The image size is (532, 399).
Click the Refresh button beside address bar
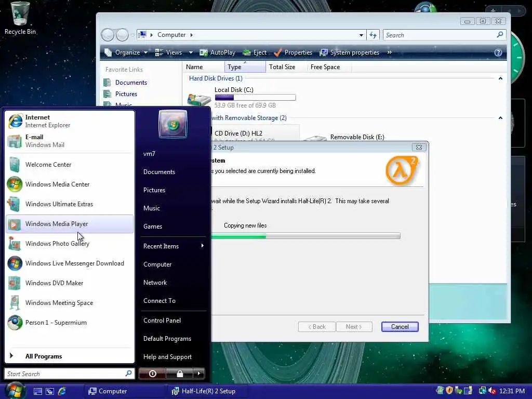[373, 35]
